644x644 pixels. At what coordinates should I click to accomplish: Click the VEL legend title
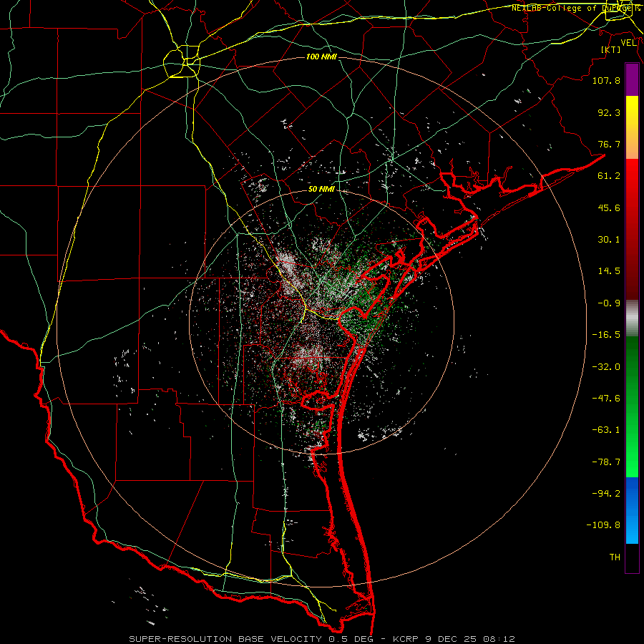point(628,42)
